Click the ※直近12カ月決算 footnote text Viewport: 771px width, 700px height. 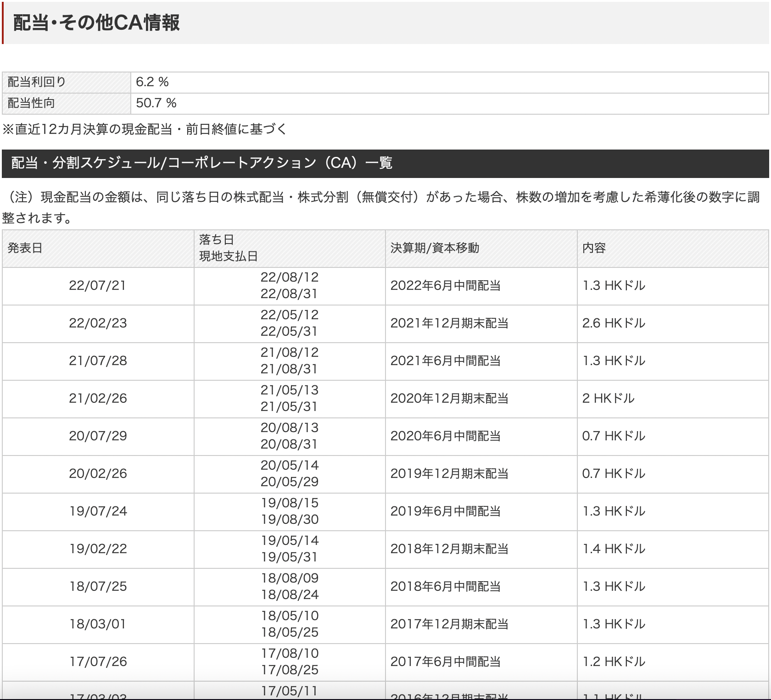[x=145, y=130]
